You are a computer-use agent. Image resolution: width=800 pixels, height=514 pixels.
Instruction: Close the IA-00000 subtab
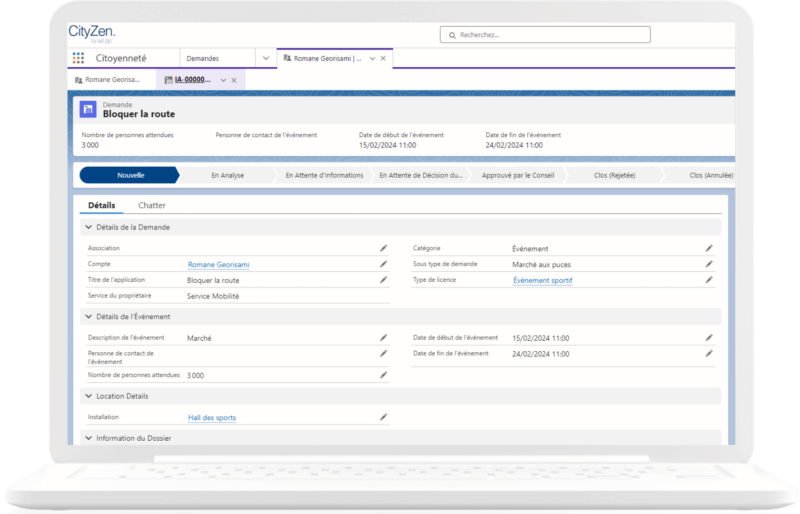pyautogui.click(x=234, y=80)
